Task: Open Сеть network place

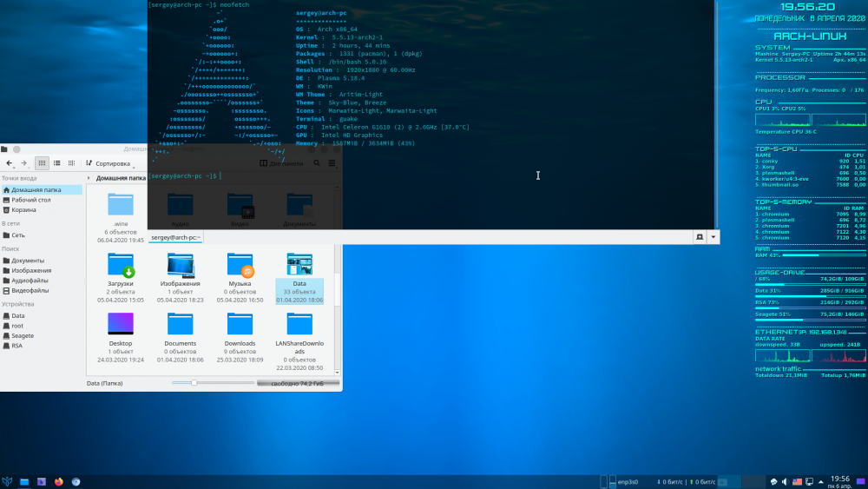Action: coord(42,235)
